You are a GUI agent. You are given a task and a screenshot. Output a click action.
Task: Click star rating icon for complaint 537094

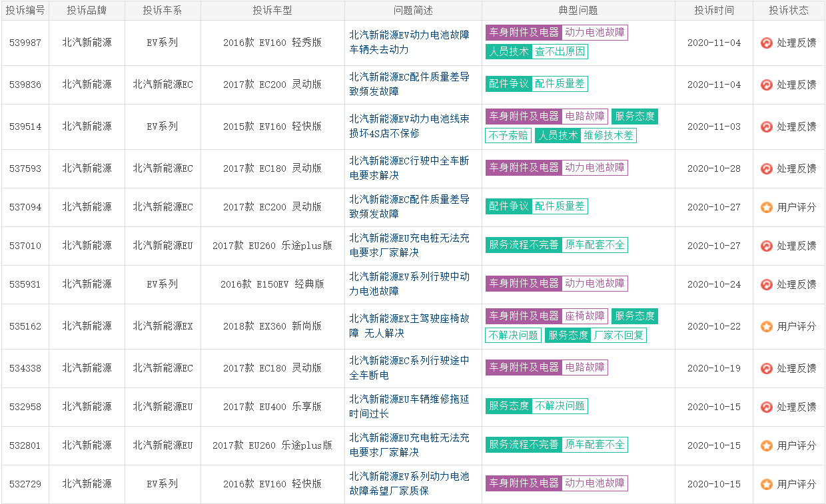pyautogui.click(x=767, y=207)
